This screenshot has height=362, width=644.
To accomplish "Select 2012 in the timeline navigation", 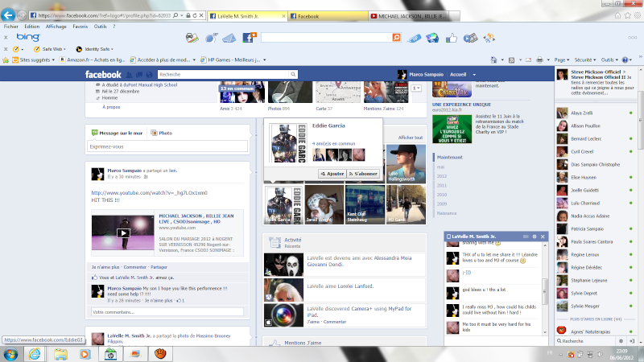I will [442, 176].
